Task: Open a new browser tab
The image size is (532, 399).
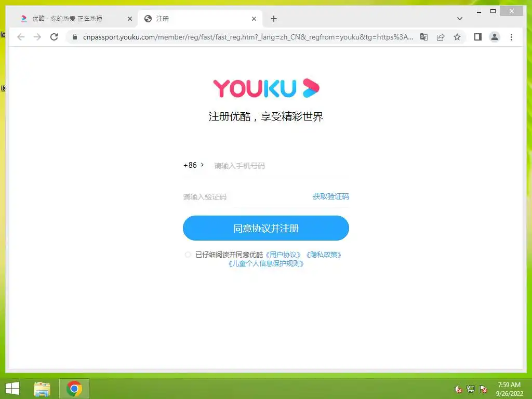Action: (x=274, y=19)
